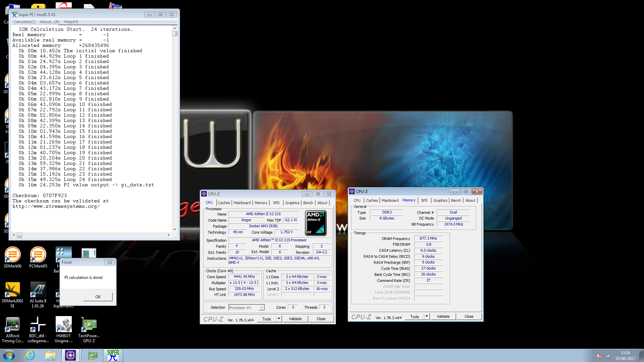
Task: Confirm the PI calculation done dialog with OK
Action: point(98,297)
